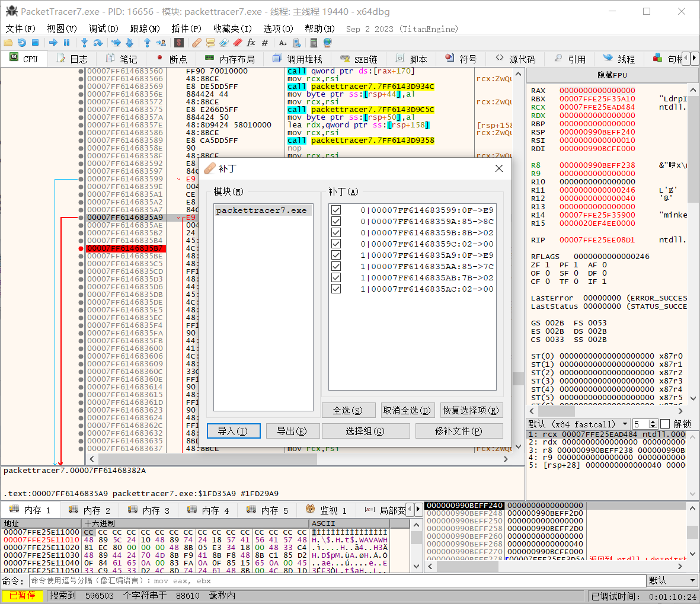Viewport: 700px width, 604px height.
Task: Uncheck patch 00007FF6146835AB:7B->02
Action: click(336, 277)
